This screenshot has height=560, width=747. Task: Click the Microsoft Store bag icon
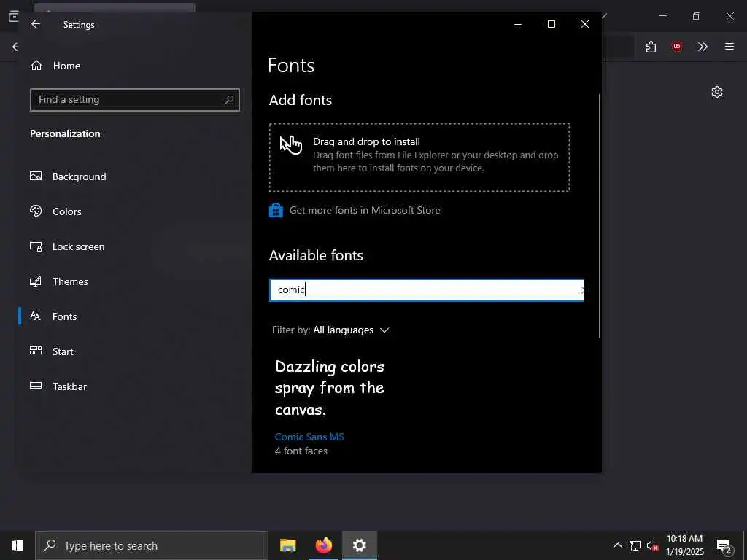[276, 210]
